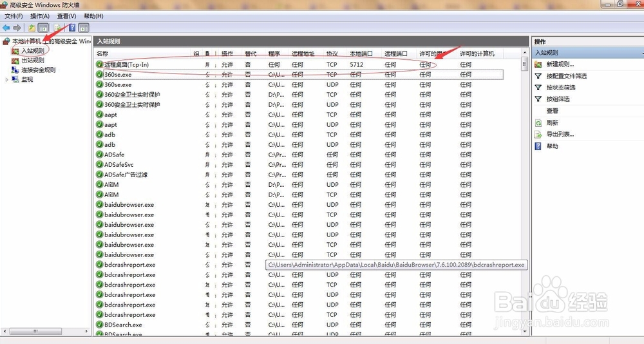
Task: Click the 监视 tree node icon
Action: coord(15,79)
